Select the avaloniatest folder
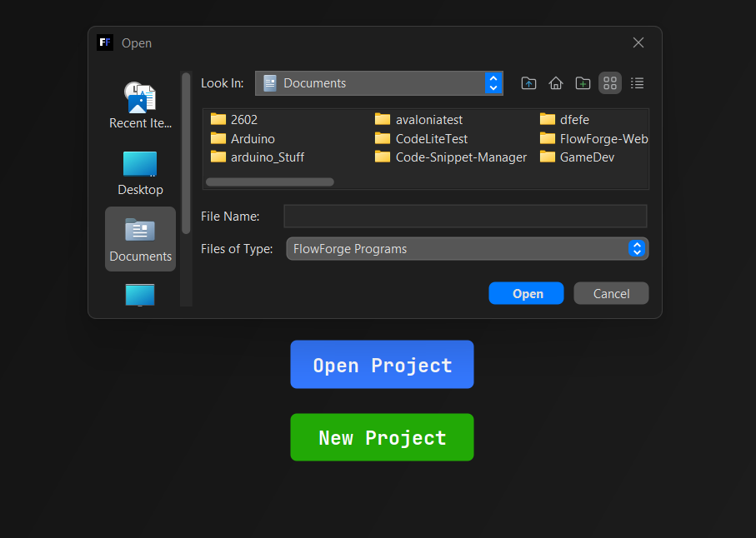756x538 pixels. (418, 119)
